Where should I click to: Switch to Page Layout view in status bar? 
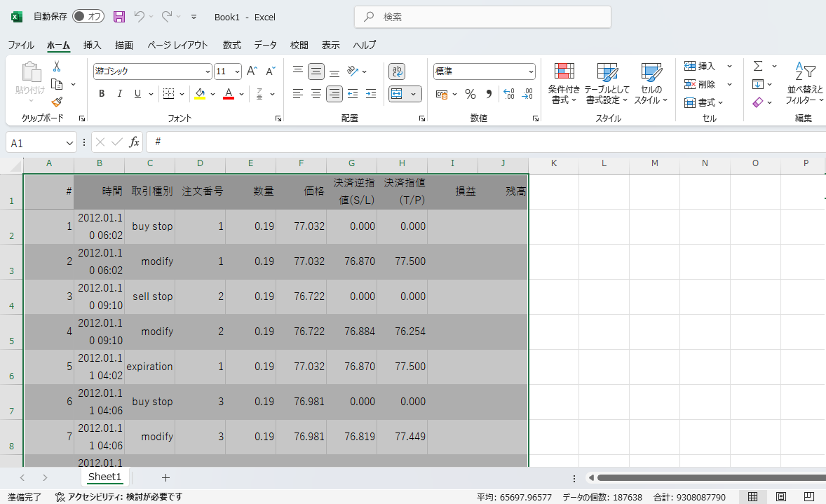coord(781,496)
